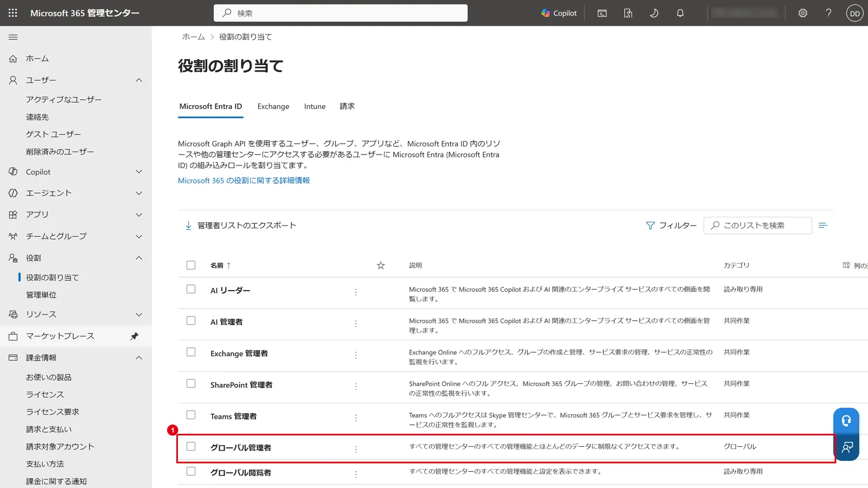
Task: Open settings gear icon in header
Action: (803, 13)
